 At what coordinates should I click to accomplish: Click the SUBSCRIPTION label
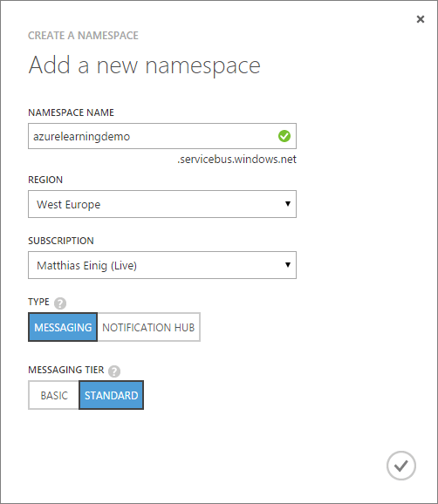[61, 241]
